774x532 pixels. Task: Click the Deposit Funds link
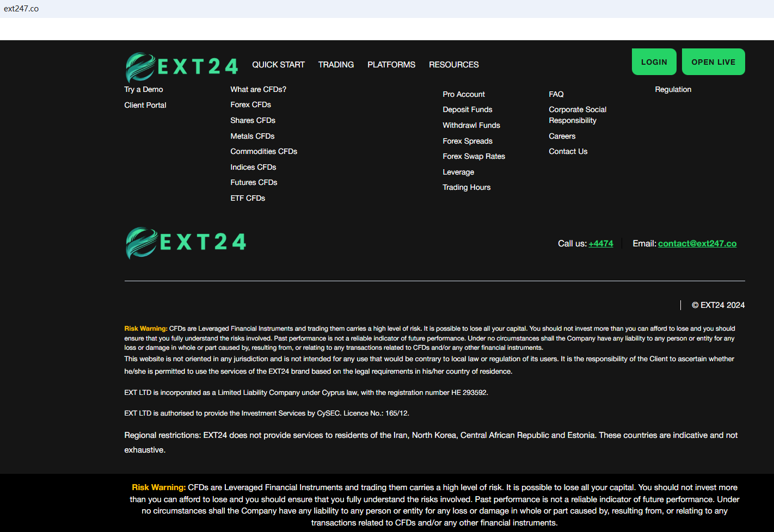[468, 109]
